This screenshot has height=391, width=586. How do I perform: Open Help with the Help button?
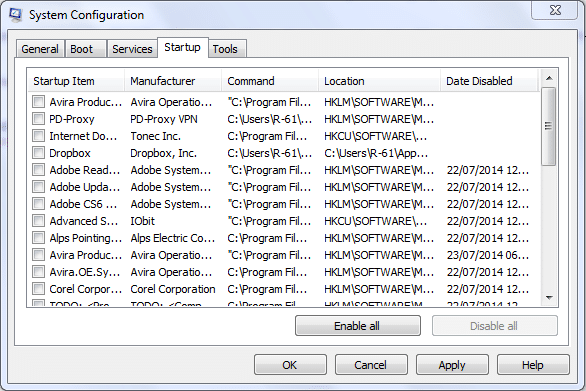pyautogui.click(x=533, y=365)
